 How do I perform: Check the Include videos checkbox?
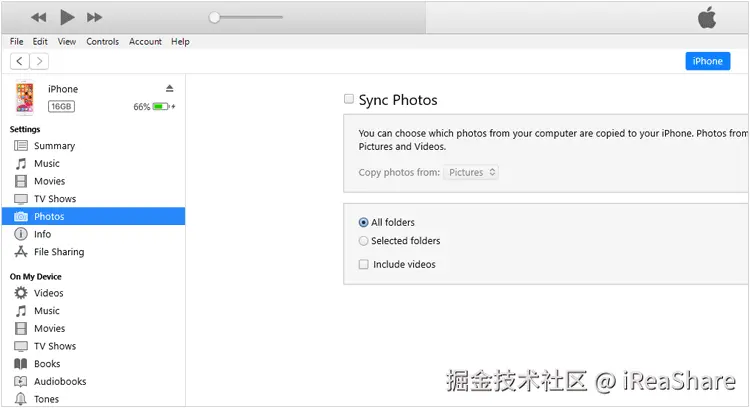click(363, 265)
